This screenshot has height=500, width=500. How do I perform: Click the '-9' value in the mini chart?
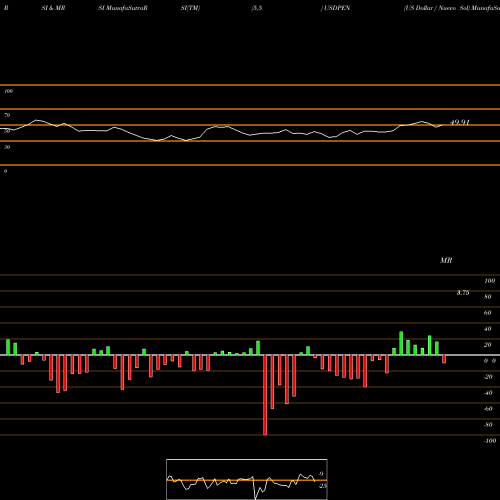click(x=320, y=474)
